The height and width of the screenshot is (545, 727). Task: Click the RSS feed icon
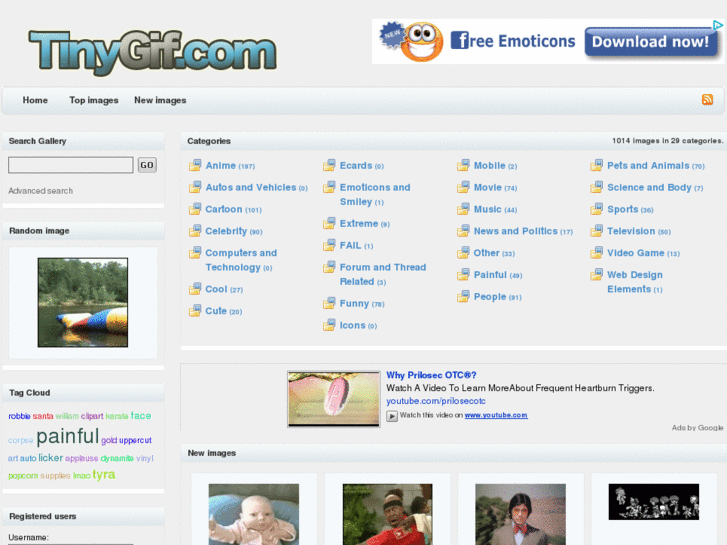pos(707,99)
